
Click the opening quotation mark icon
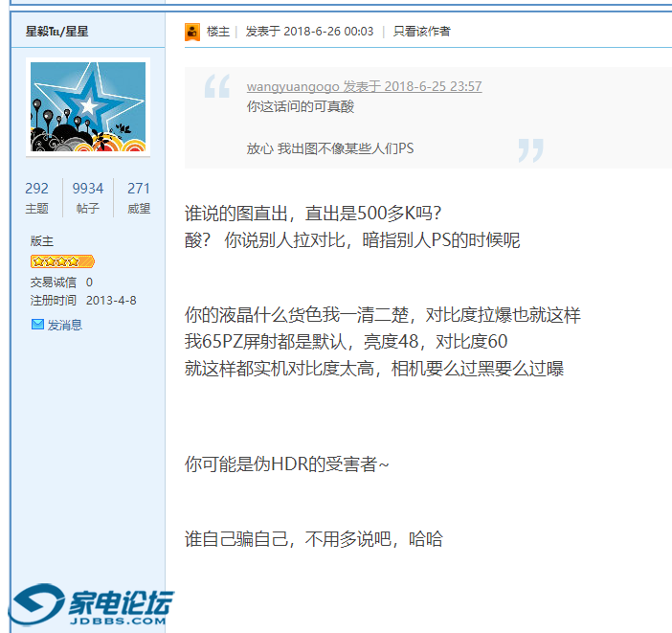point(217,86)
